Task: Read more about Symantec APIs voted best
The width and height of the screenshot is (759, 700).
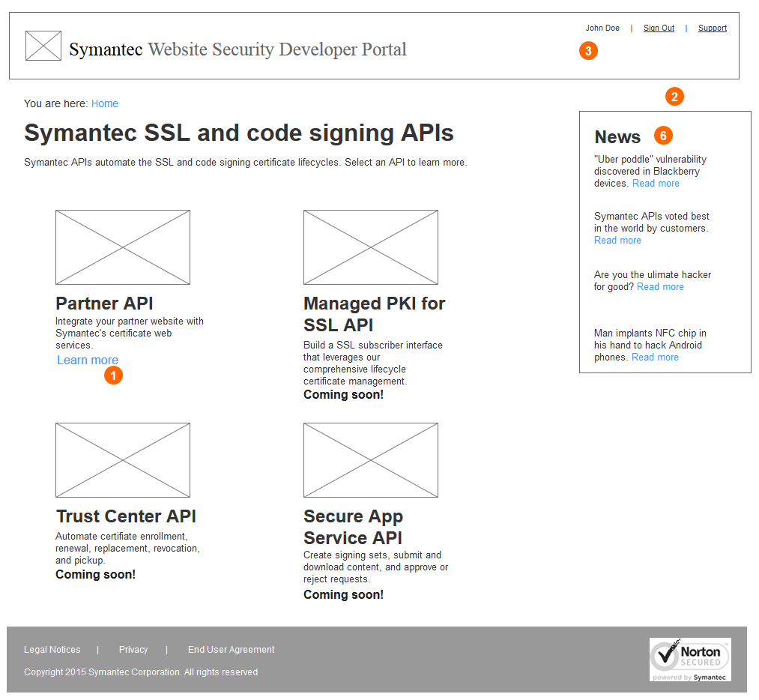Action: [x=617, y=241]
